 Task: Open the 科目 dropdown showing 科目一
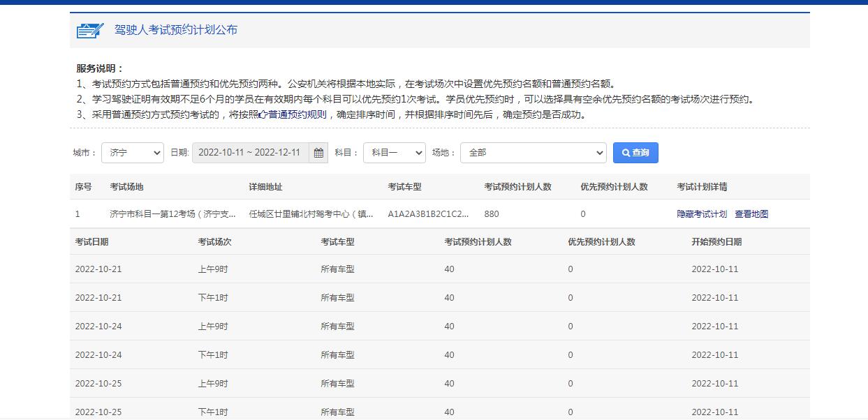pyautogui.click(x=395, y=152)
